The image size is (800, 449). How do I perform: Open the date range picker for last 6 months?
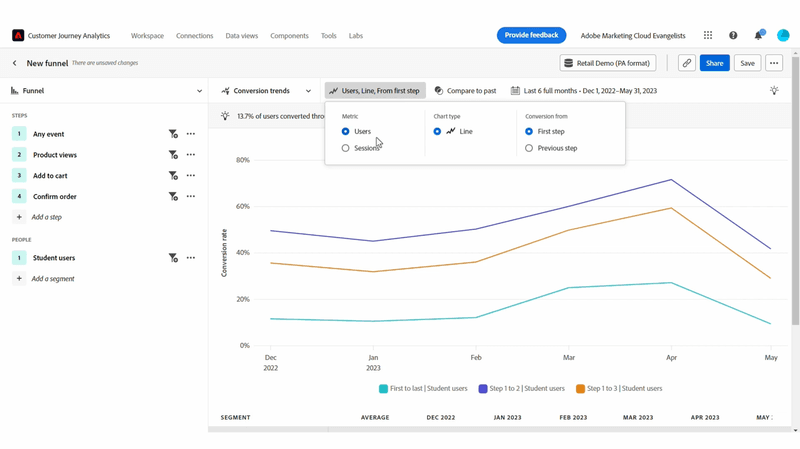583,91
